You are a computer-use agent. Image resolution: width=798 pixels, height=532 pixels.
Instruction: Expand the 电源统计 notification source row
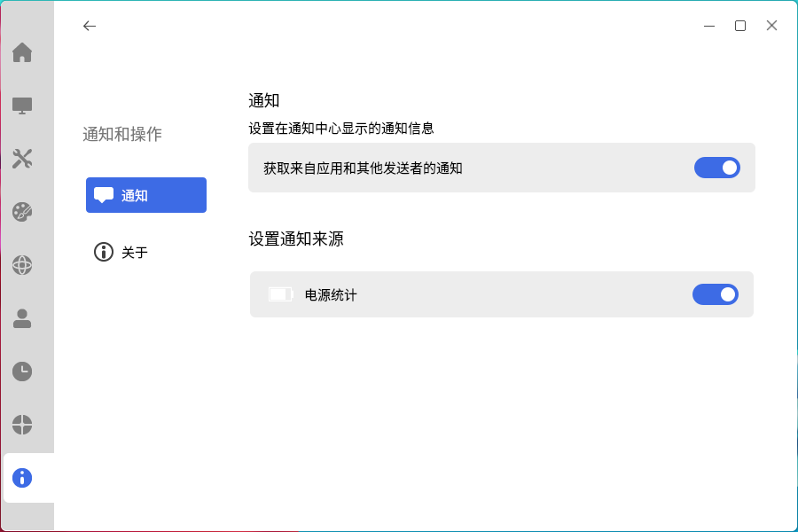coord(501,294)
